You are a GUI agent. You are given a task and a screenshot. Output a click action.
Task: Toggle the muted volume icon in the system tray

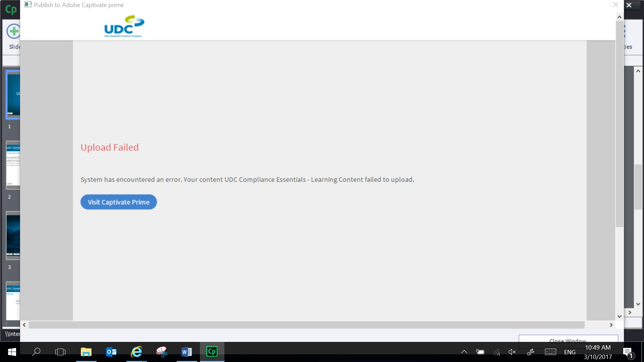[512, 352]
